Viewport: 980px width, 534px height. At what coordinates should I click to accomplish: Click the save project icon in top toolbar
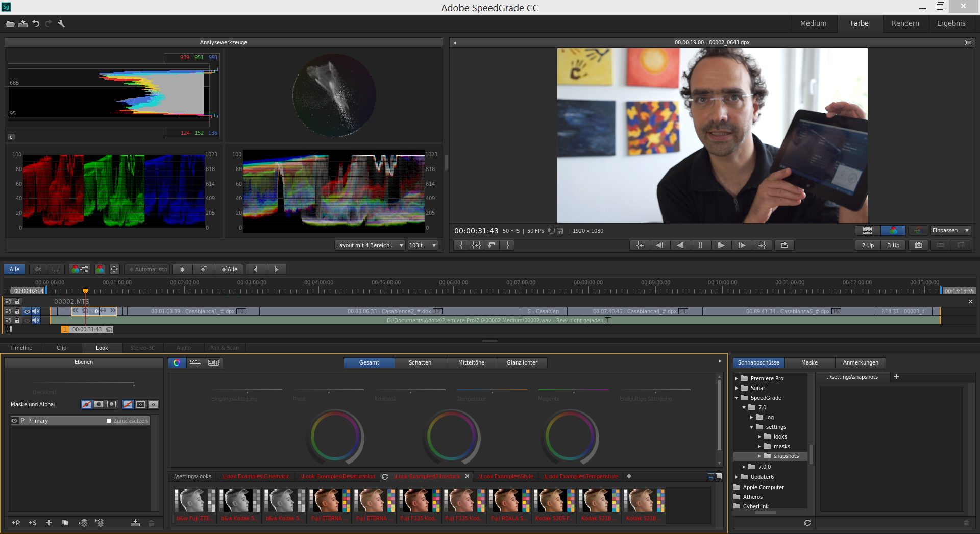pos(23,23)
